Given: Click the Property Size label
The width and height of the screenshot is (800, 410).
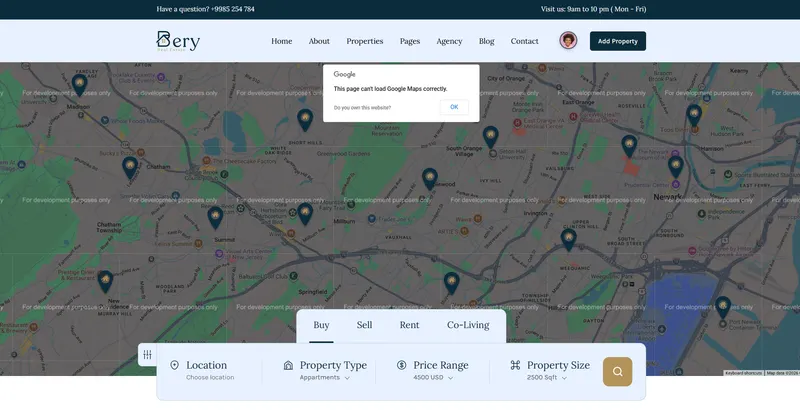Looking at the screenshot, I should [558, 365].
